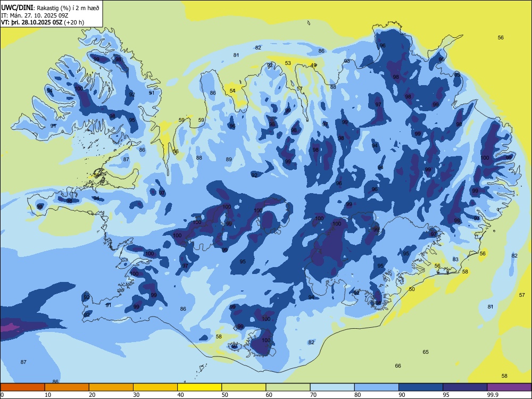
Task: Click the '(+20 h)' forecast offset text
Action: (x=74, y=22)
